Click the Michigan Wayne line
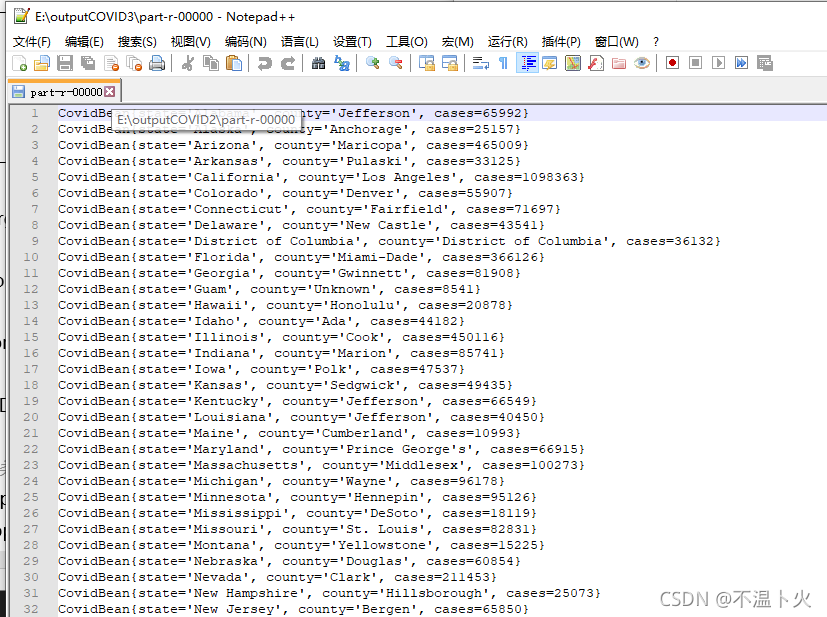Screen dimensions: 827x617 281,481
